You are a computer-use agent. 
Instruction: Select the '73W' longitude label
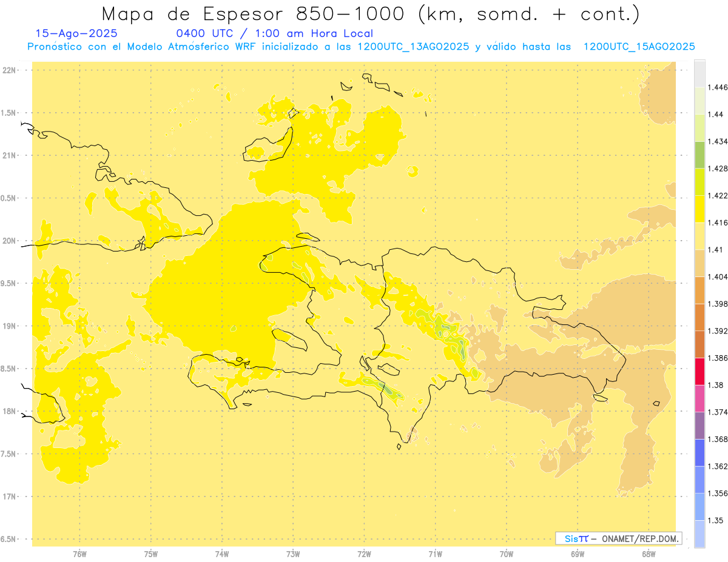292,554
